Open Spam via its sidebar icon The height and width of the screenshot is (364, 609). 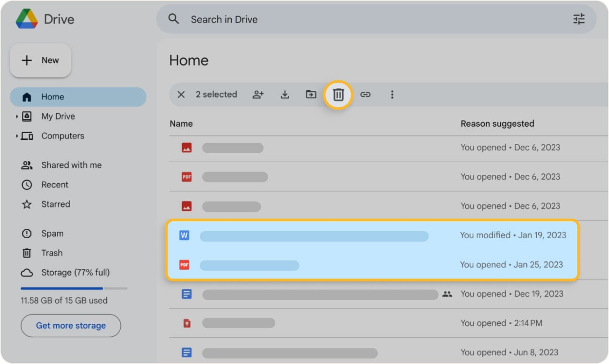pos(26,233)
